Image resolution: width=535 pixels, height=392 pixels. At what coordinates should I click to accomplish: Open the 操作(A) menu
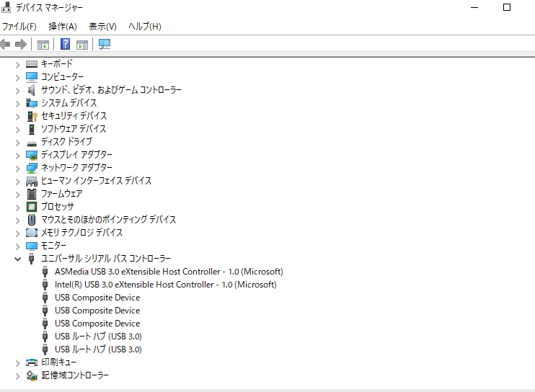(x=63, y=26)
